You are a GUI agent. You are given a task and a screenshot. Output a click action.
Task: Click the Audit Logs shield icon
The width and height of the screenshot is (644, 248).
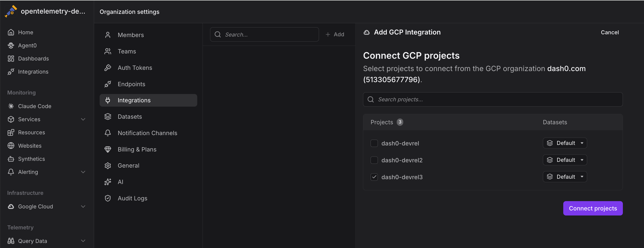click(x=108, y=198)
